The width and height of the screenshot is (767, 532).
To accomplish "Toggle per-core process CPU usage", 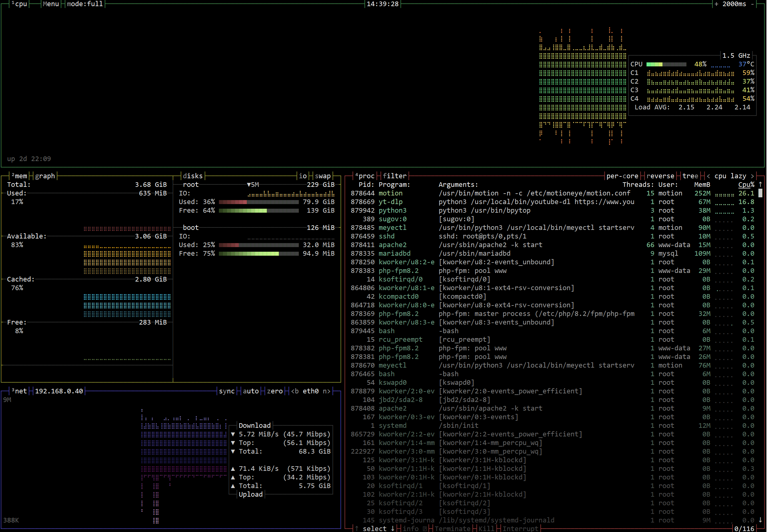I will point(622,176).
